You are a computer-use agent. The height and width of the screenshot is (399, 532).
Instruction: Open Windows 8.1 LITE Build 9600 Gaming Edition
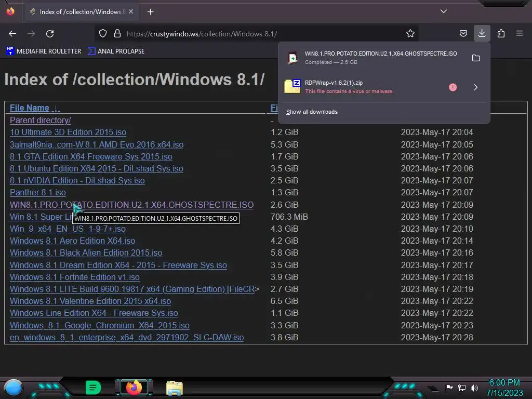click(132, 289)
